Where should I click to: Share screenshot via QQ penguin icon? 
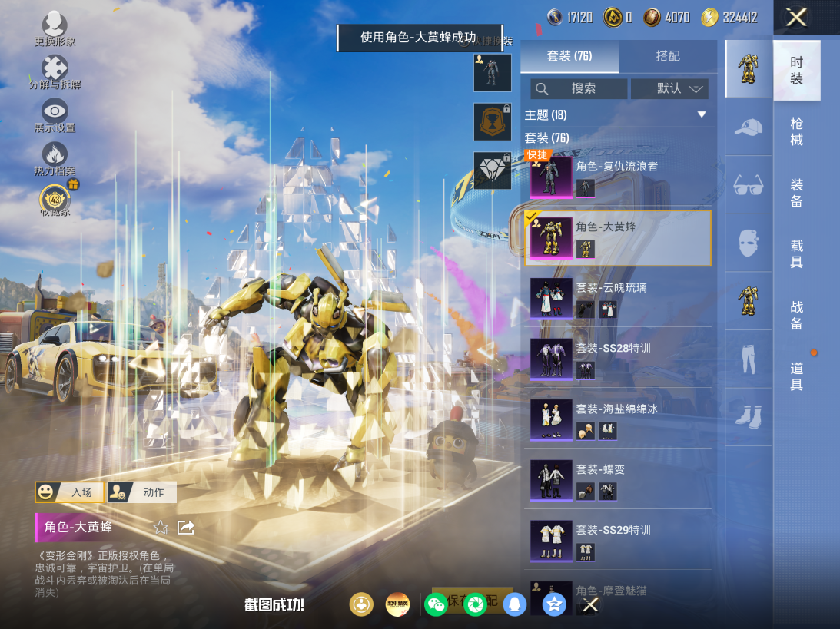point(514,605)
